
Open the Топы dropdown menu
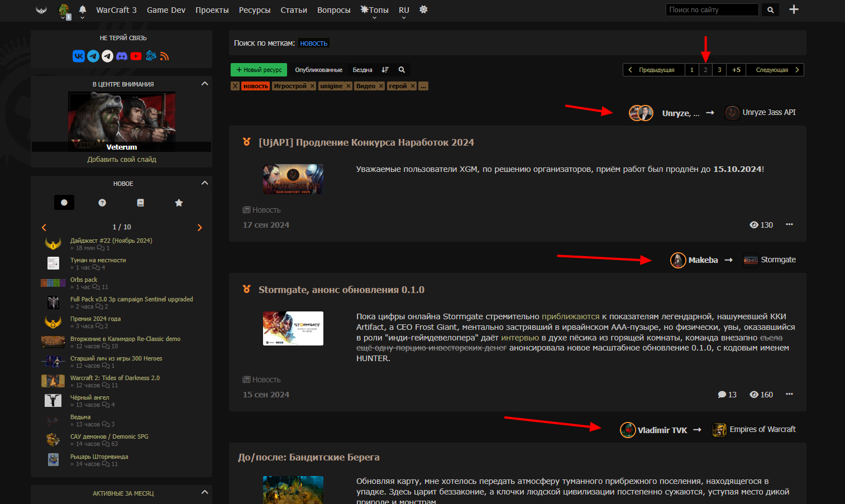pyautogui.click(x=374, y=10)
